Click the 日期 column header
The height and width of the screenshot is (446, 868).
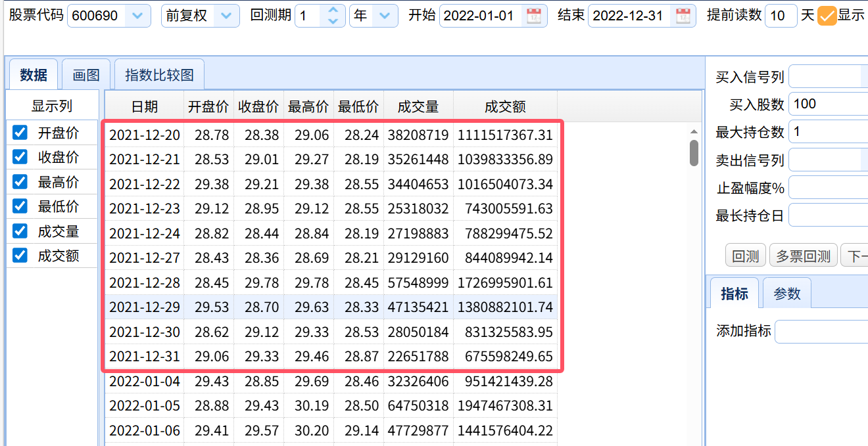coord(145,107)
